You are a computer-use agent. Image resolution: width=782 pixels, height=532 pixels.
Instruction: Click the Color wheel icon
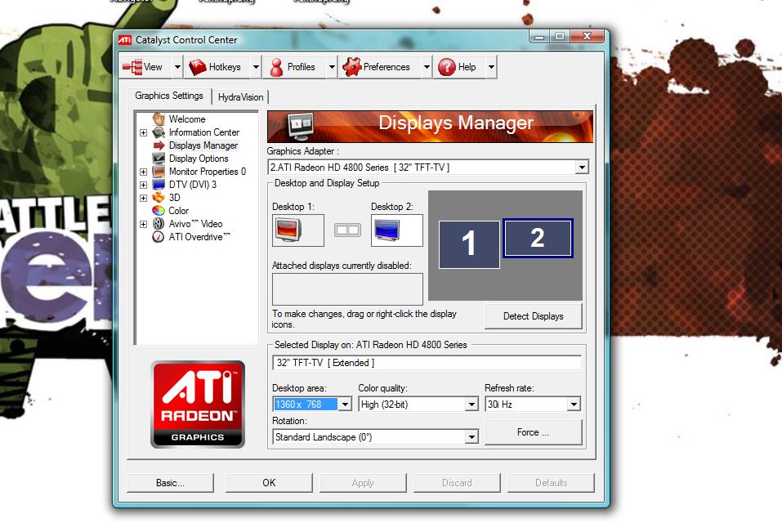click(x=159, y=210)
